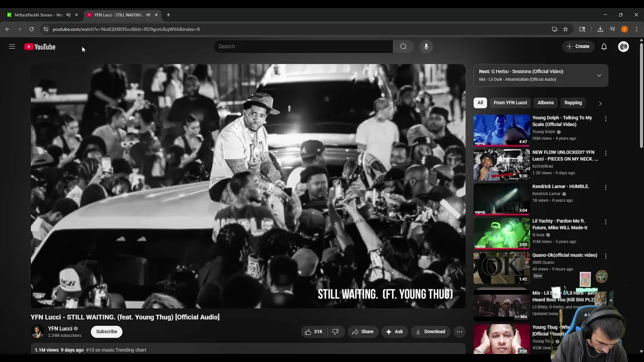Open more actions ellipsis under video
Screen dimensions: 644x362
[459, 332]
